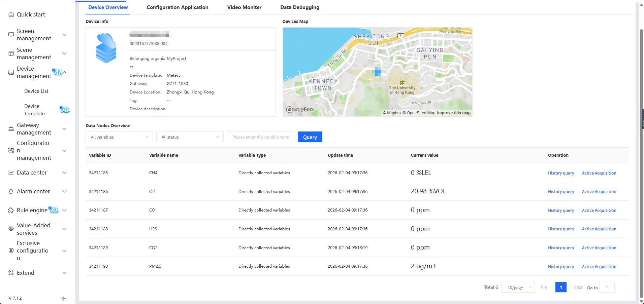Image resolution: width=644 pixels, height=304 pixels.
Task: Click the Mapbox logo on the map
Action: coord(300,110)
